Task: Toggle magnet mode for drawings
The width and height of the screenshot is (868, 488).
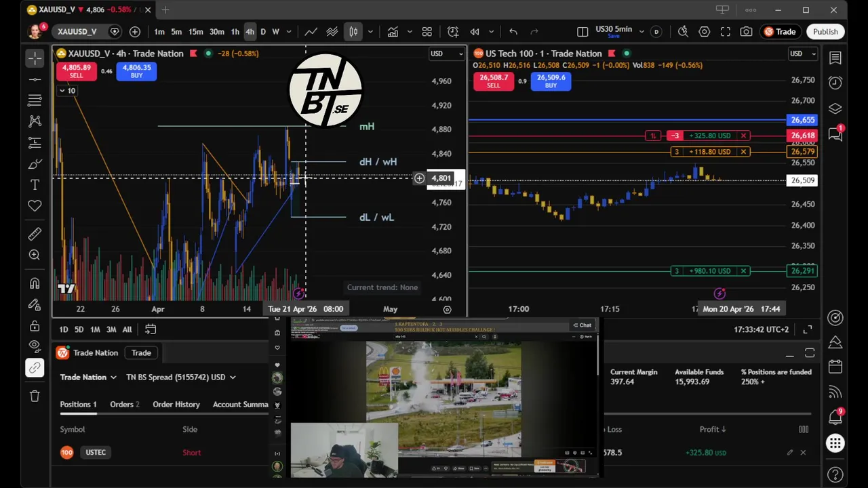Action: point(35,283)
